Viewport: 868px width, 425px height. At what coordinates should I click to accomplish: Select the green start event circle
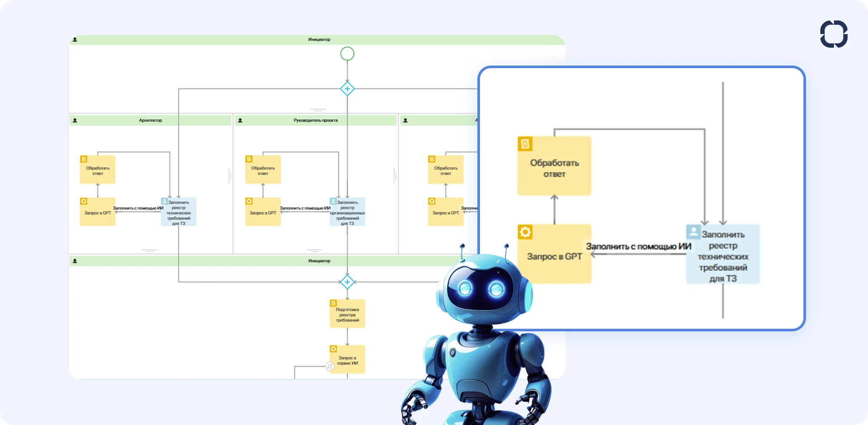347,54
